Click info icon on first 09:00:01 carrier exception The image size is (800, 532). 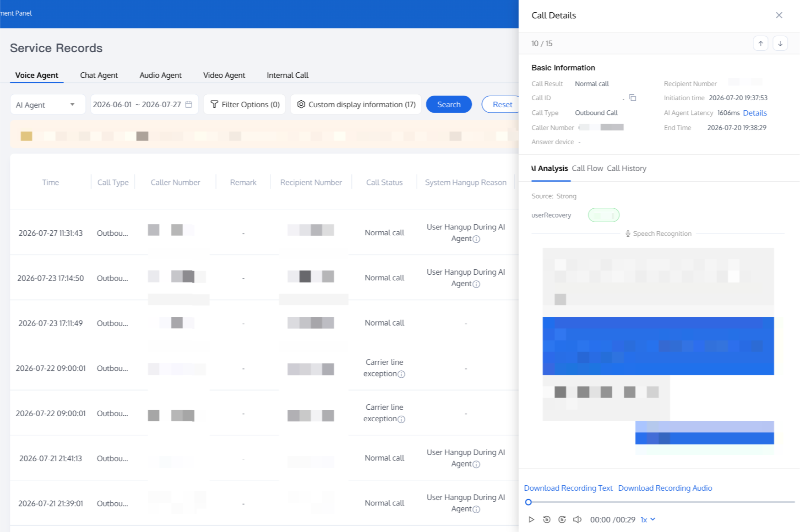pyautogui.click(x=401, y=374)
